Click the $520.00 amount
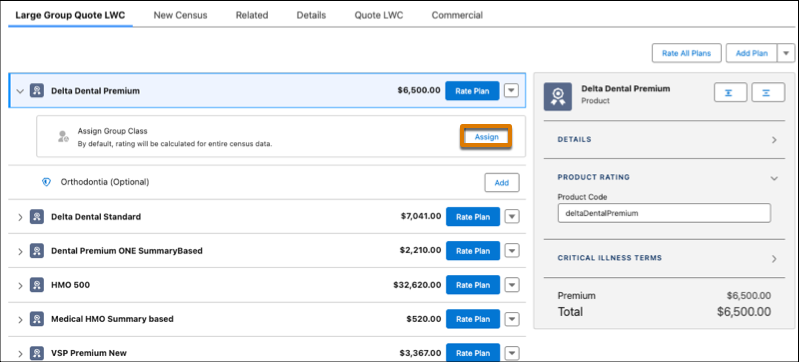 424,319
